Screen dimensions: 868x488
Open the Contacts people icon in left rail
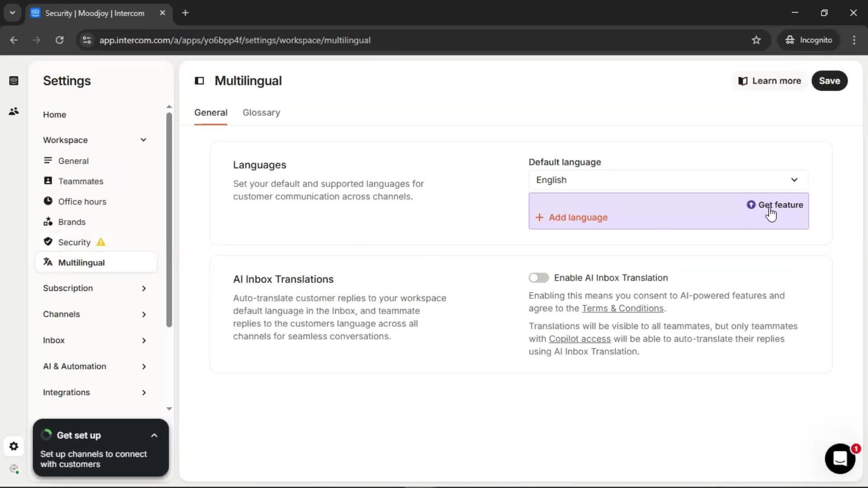click(14, 111)
